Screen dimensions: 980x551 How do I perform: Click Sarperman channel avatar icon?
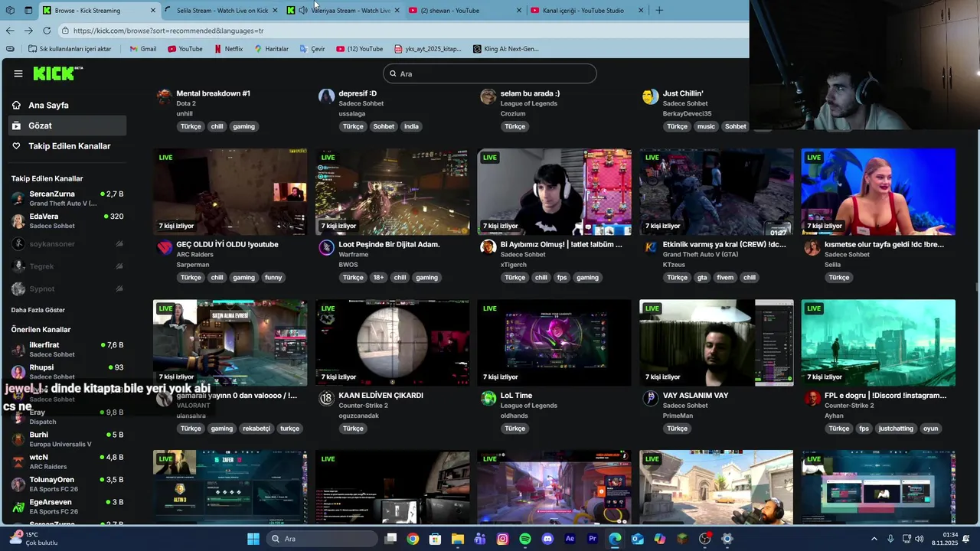tap(164, 247)
